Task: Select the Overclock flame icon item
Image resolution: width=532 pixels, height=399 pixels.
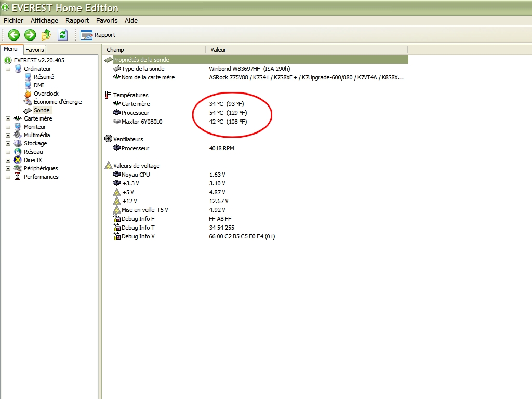Action: point(28,94)
